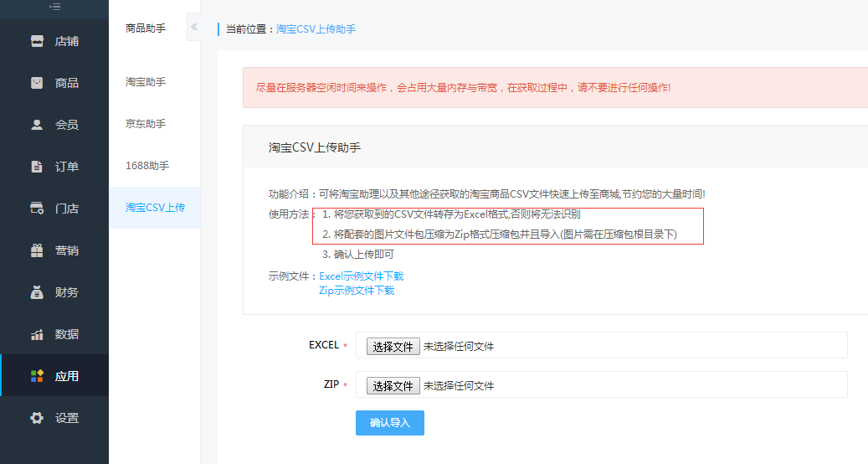Click the 门店 storefront icon
The image size is (868, 464).
[37, 209]
